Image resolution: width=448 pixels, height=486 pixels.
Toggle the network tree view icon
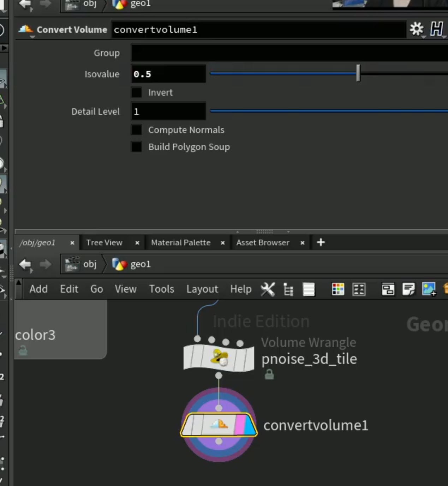coord(288,289)
